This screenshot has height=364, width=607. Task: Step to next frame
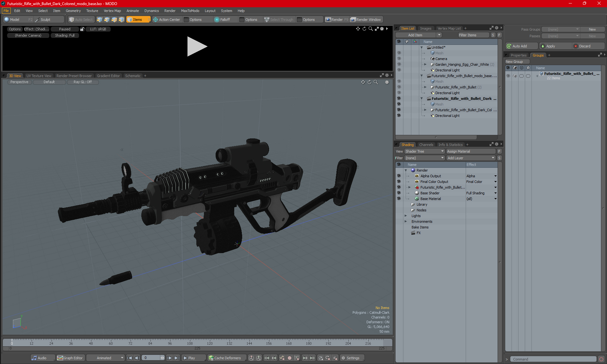[169, 358]
